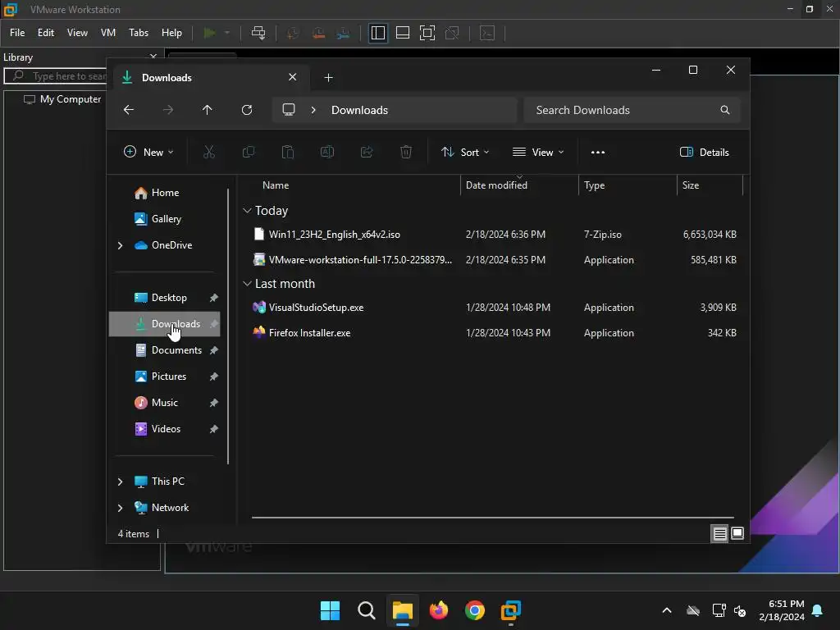The width and height of the screenshot is (840, 630).
Task: Open the Windows Start menu
Action: click(330, 610)
